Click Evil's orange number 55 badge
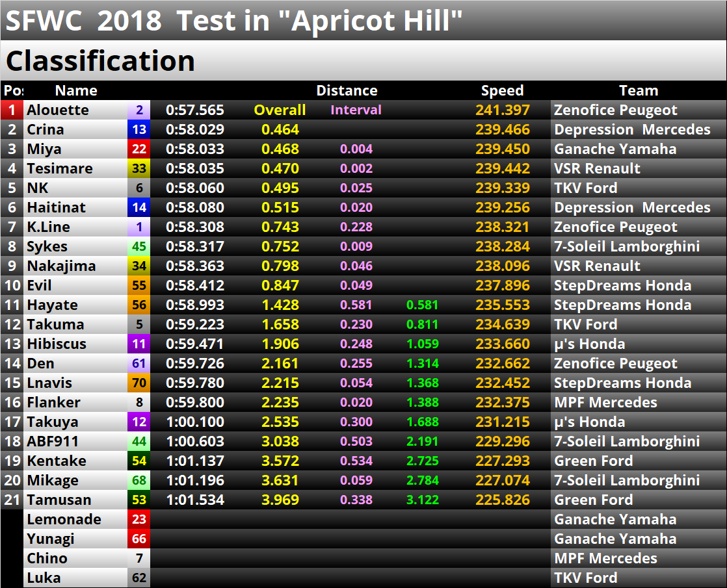727x588 pixels. point(139,285)
